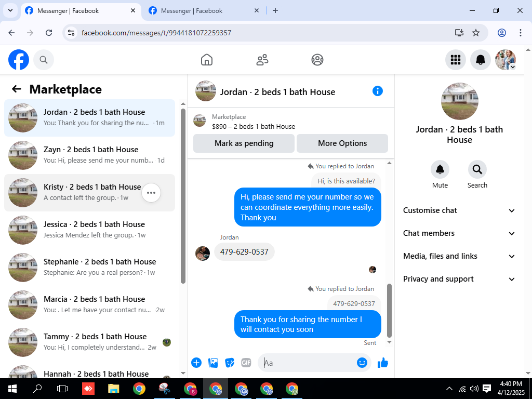Reload the page with refresh icon
Image resolution: width=532 pixels, height=399 pixels.
pyautogui.click(x=49, y=33)
